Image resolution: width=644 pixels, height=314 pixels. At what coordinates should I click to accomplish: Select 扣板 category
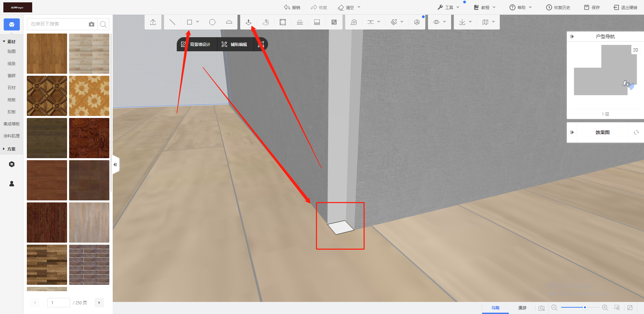coord(12,112)
